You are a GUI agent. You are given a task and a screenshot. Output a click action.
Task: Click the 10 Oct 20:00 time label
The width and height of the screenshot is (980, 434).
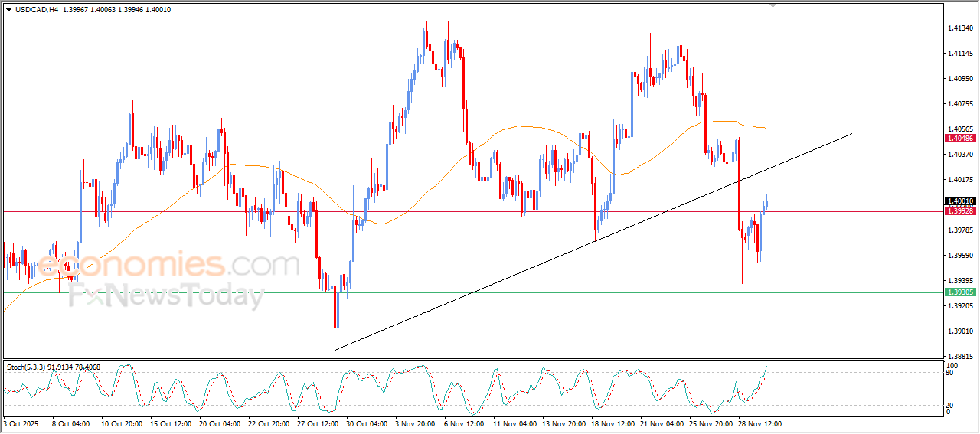point(120,423)
